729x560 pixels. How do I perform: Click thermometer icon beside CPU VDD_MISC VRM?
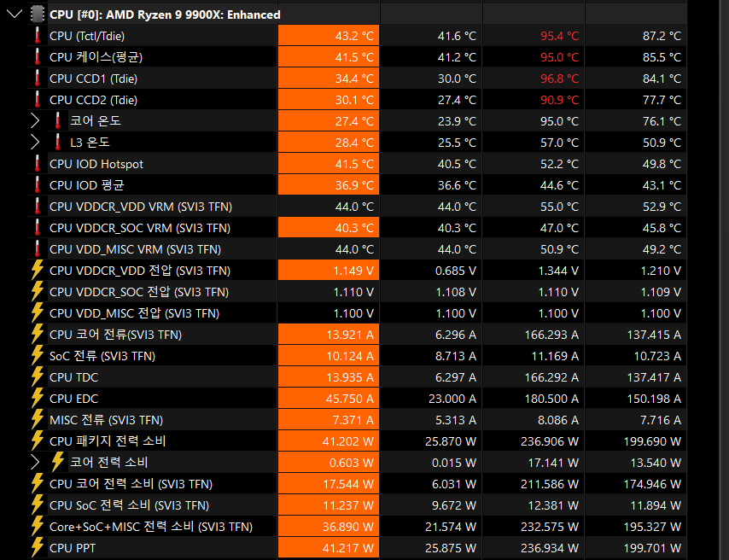(38, 249)
